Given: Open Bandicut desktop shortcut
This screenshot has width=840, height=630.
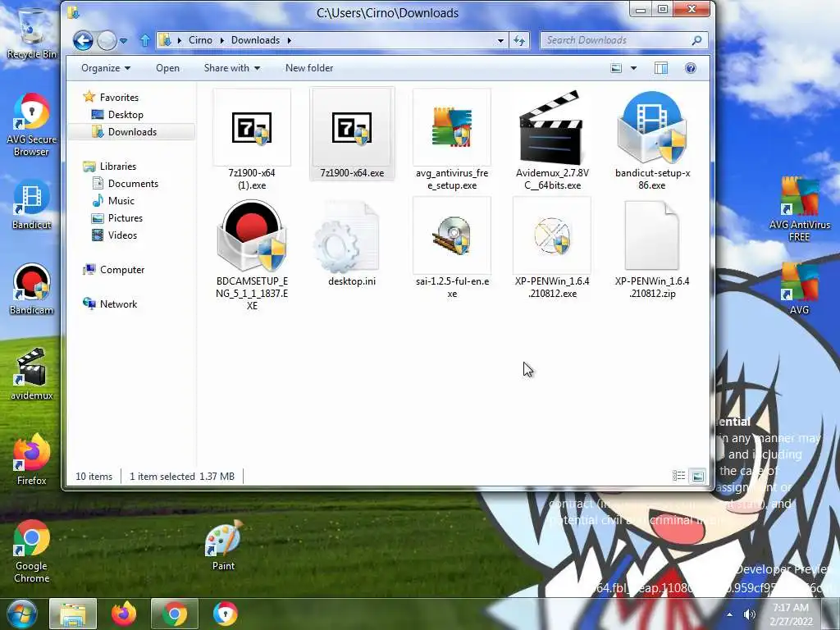Looking at the screenshot, I should pyautogui.click(x=32, y=205).
